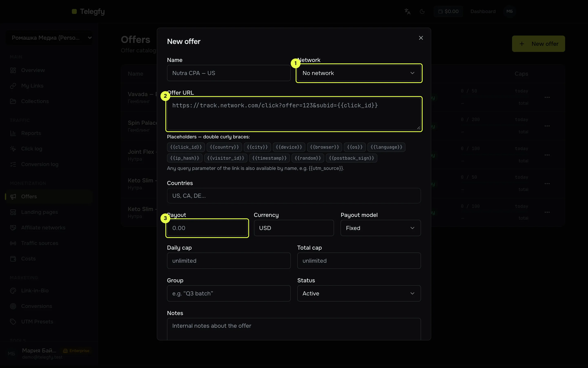This screenshot has height=368, width=588.
Task: Click into the Notes textarea
Action: click(294, 329)
